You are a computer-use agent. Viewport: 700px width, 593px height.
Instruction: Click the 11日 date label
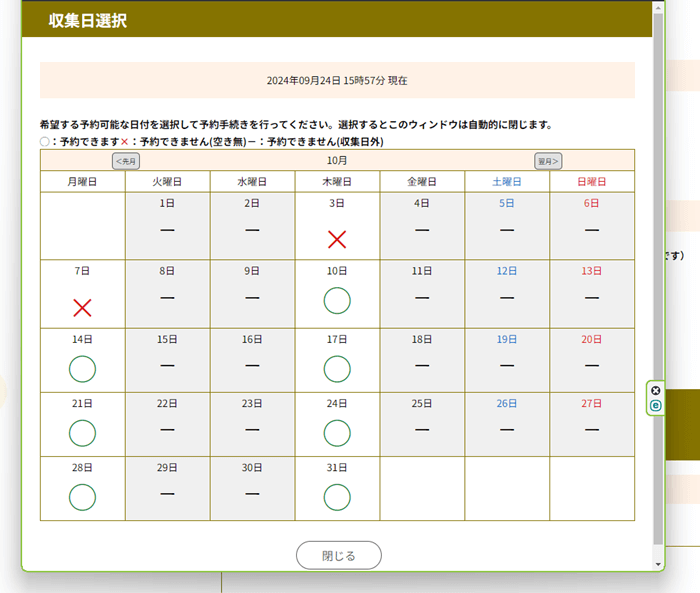422,271
